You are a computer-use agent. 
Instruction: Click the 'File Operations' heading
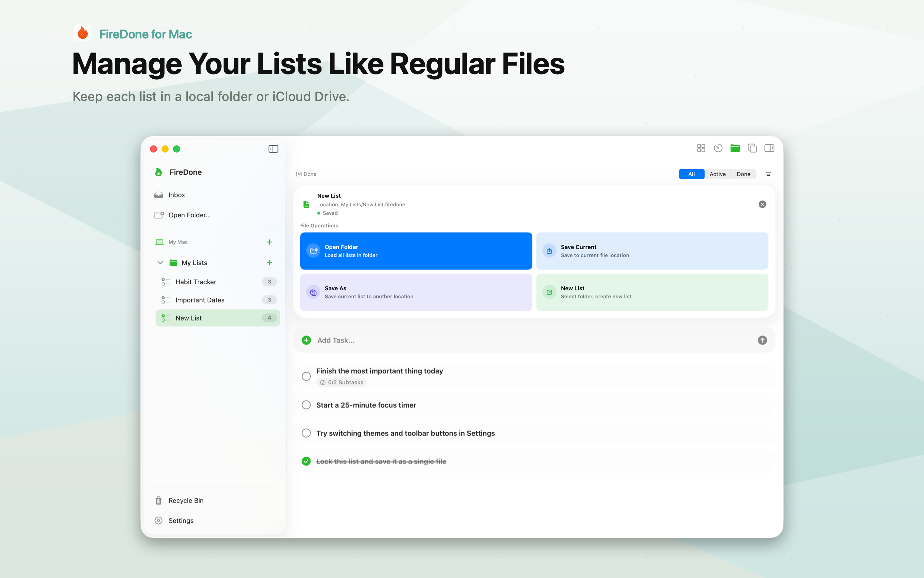click(319, 225)
